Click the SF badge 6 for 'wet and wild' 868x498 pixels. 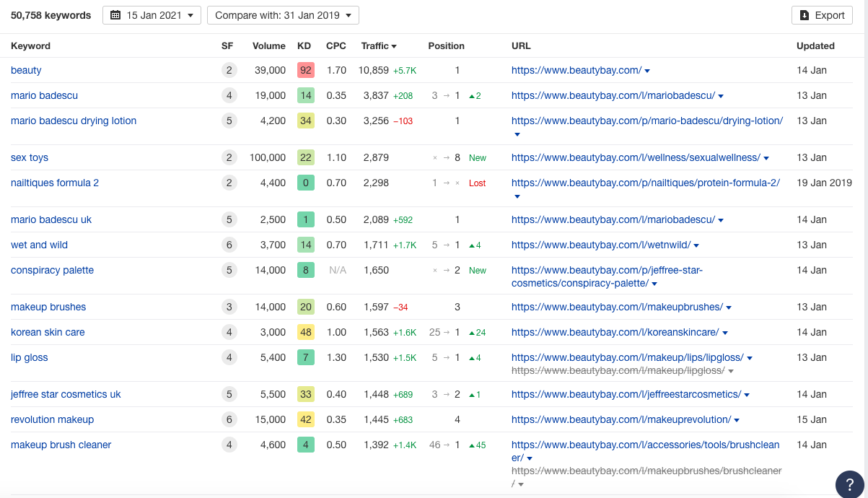coord(229,245)
